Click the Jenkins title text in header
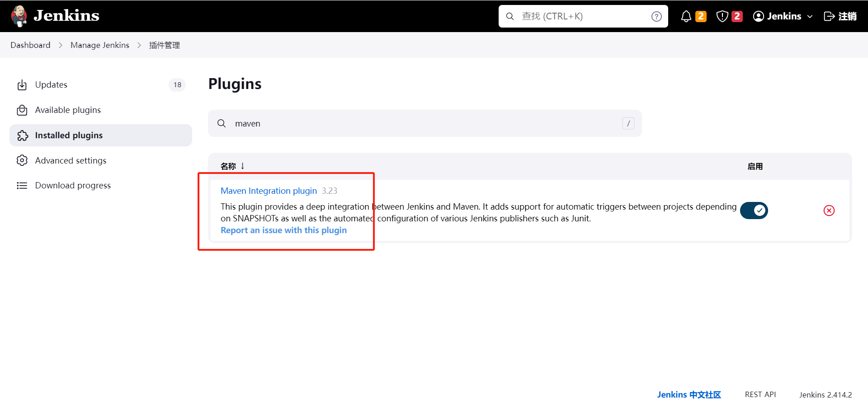This screenshot has height=412, width=868. (x=66, y=16)
